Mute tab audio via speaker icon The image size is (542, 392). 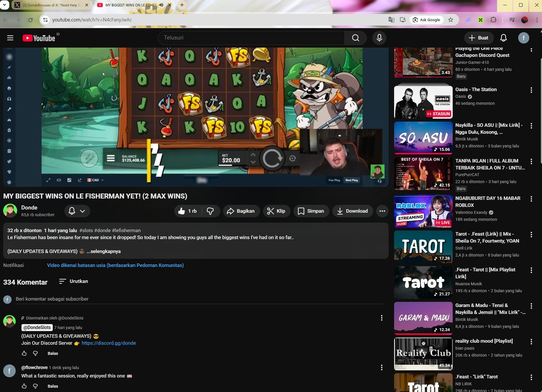tap(161, 5)
